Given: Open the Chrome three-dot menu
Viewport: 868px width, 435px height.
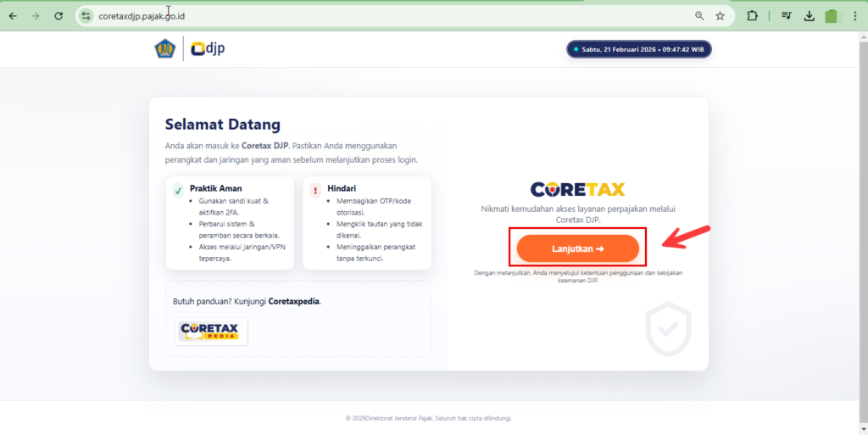Looking at the screenshot, I should [x=854, y=15].
